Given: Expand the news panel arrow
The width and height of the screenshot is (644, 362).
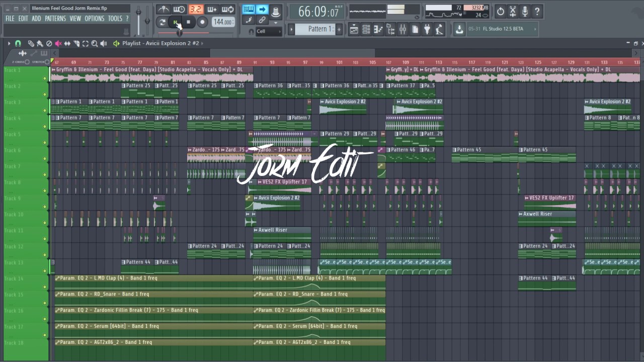Looking at the screenshot, I should [x=535, y=29].
